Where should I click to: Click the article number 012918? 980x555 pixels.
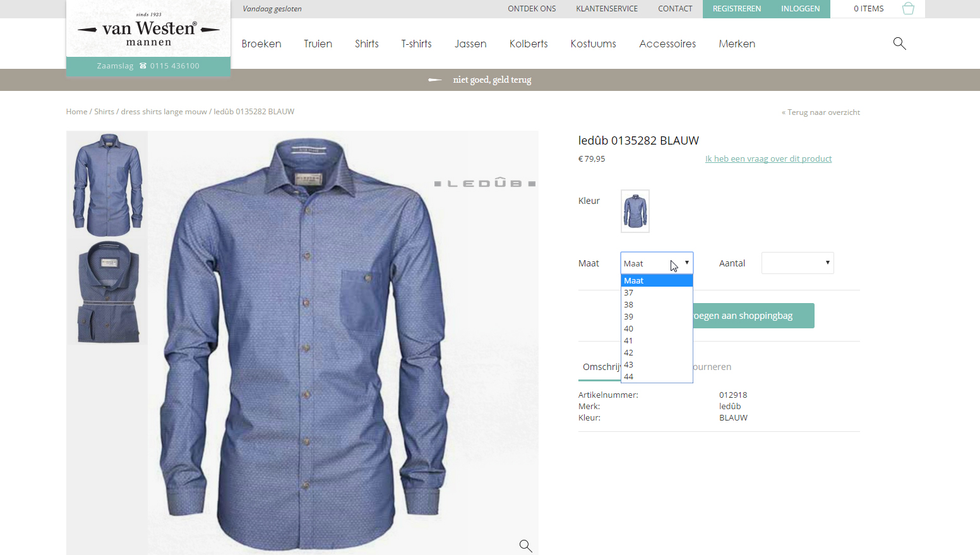click(x=733, y=395)
